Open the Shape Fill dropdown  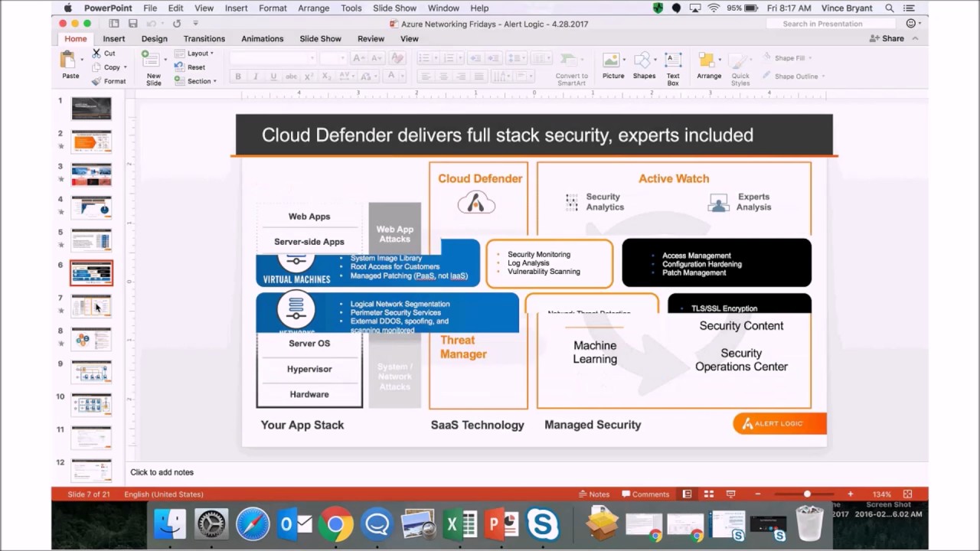pos(788,58)
